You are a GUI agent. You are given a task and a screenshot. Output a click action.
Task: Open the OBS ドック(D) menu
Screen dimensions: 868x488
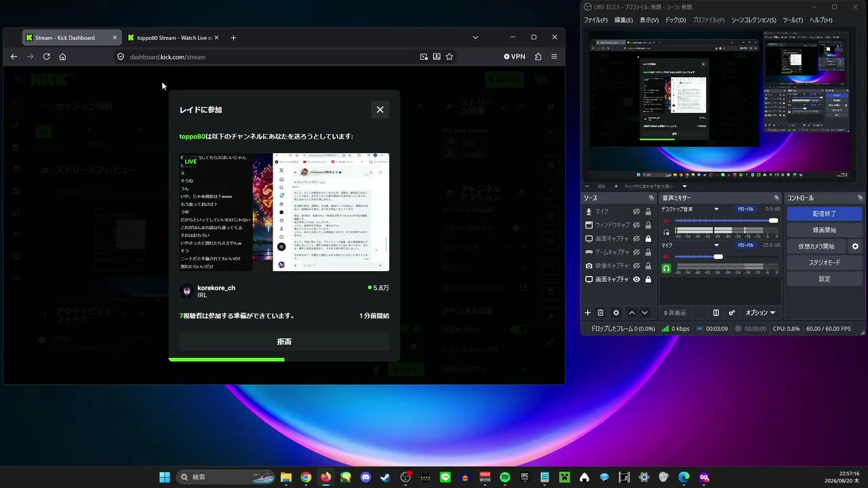(675, 20)
